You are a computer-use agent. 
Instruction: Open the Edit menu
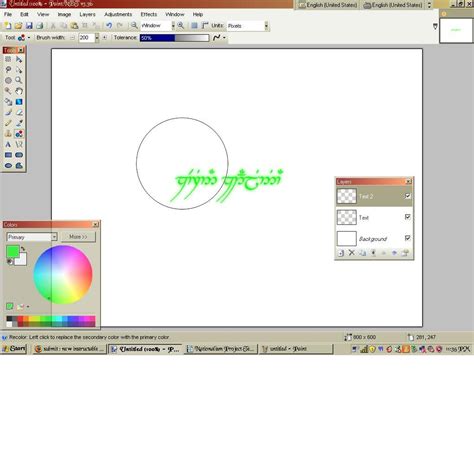pos(24,14)
